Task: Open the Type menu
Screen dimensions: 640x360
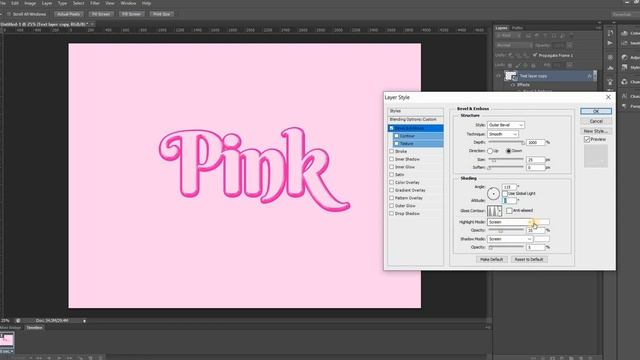Action: pos(62,3)
